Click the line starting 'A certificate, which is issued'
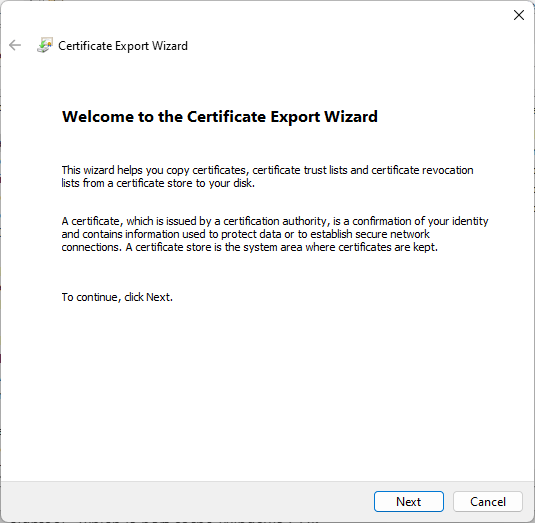535x523 pixels. [x=275, y=221]
